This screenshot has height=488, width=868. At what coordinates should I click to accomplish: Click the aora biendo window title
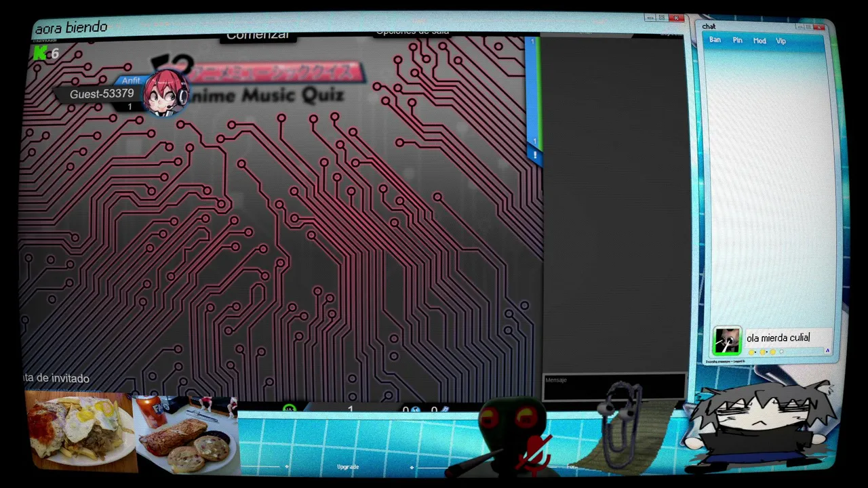point(71,28)
